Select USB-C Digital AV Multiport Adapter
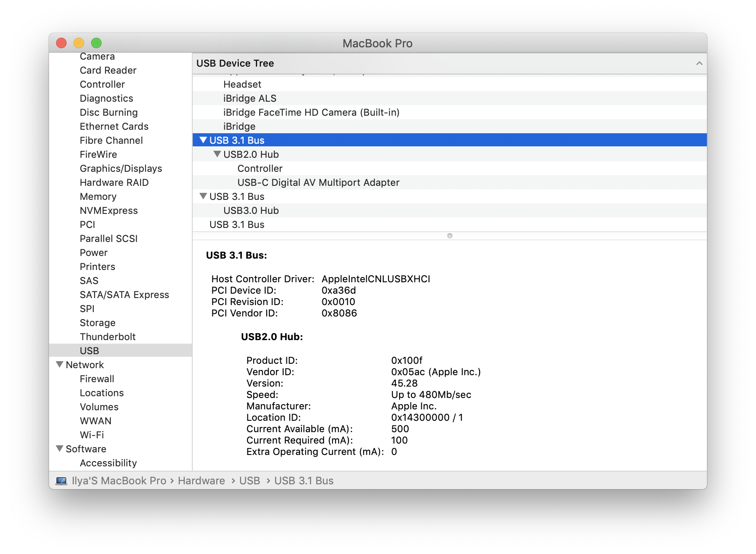 450,182
